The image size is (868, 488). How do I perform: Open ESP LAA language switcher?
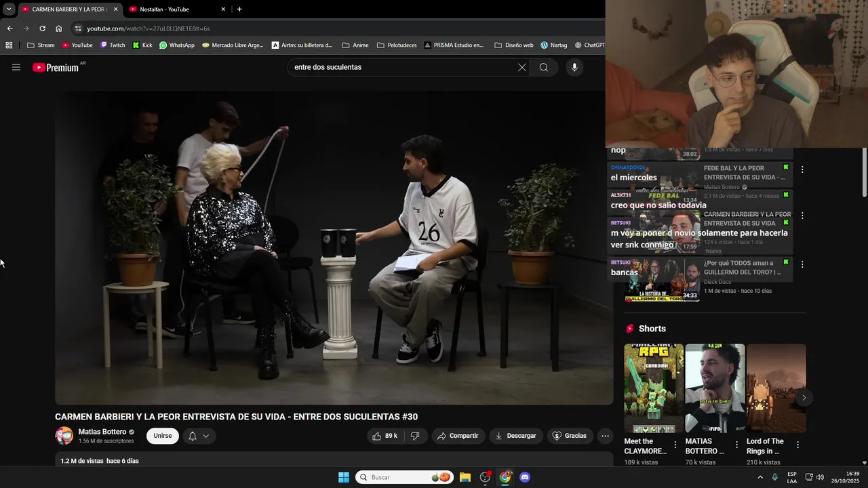[792, 477]
